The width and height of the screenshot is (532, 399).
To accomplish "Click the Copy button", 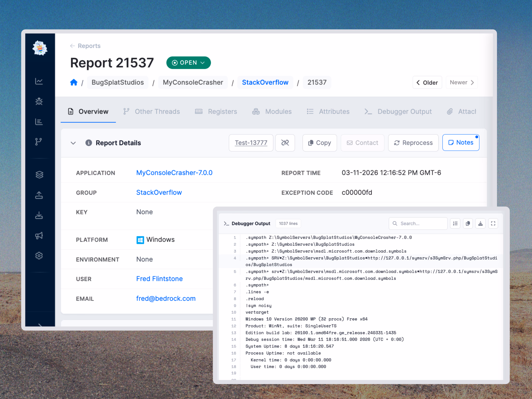I will click(x=320, y=143).
